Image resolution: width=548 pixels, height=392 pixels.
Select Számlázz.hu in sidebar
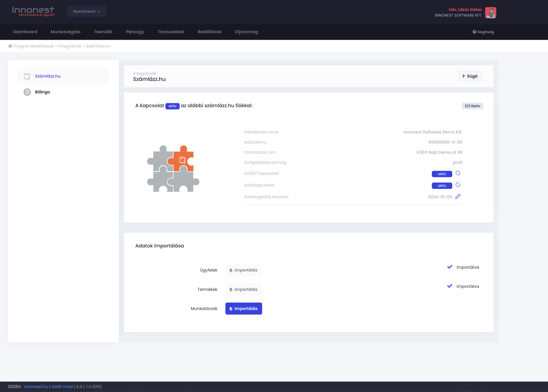[x=48, y=76]
